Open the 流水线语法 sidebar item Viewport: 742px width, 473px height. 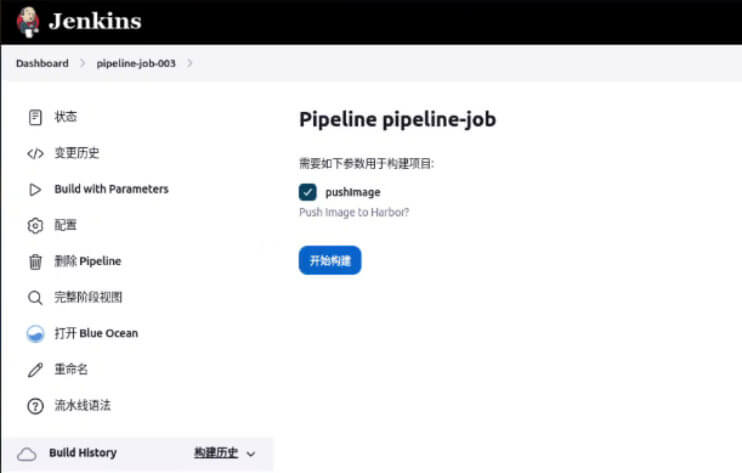(82, 405)
